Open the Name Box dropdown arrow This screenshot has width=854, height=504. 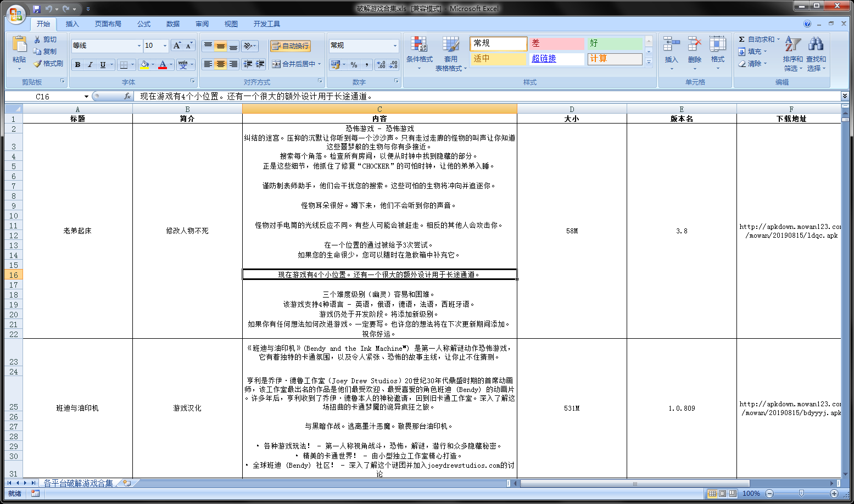click(86, 96)
